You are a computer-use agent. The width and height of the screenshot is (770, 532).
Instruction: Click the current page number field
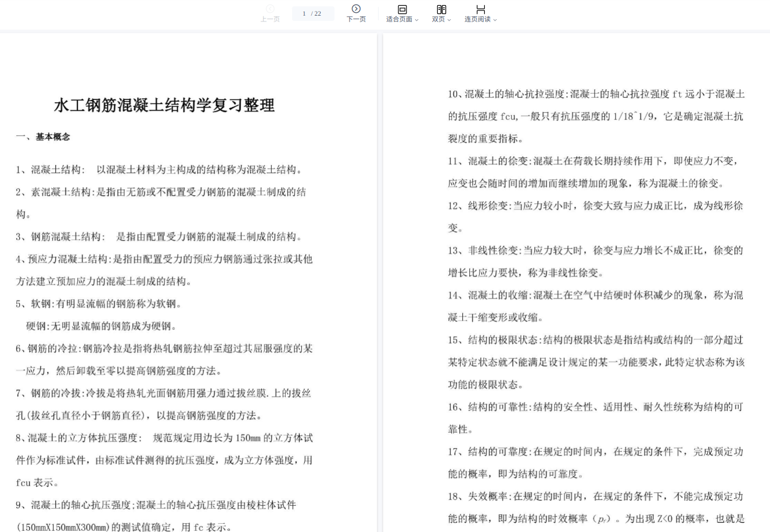304,13
